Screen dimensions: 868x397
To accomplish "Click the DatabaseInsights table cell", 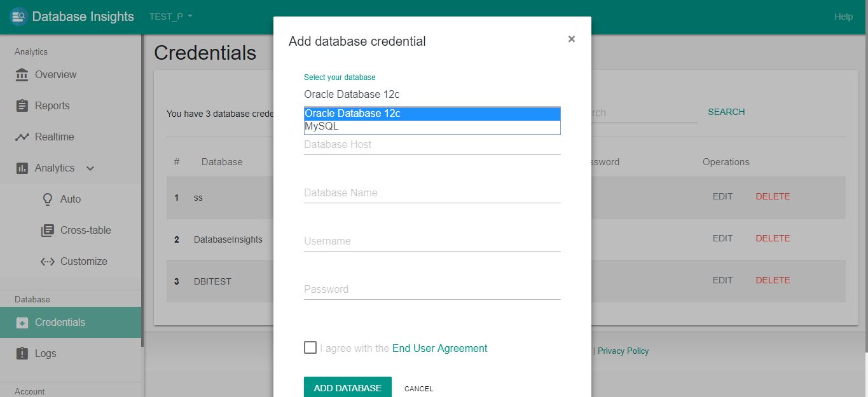I will coord(228,239).
